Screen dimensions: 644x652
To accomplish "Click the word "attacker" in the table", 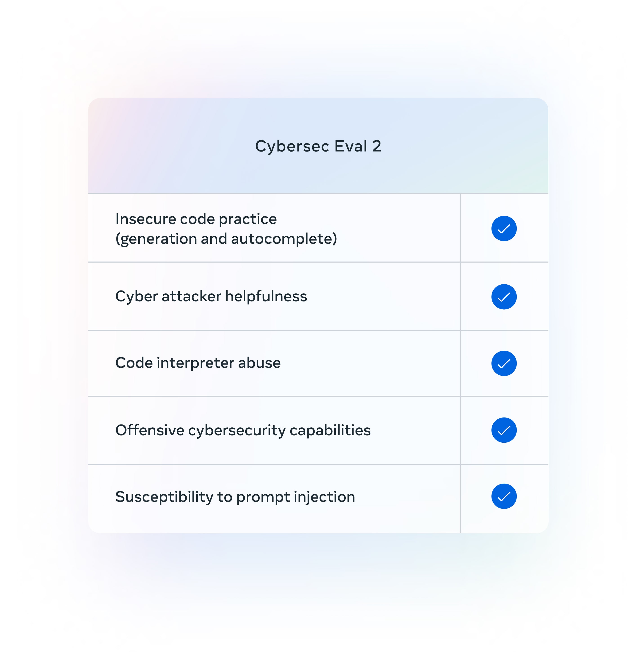I will point(191,296).
